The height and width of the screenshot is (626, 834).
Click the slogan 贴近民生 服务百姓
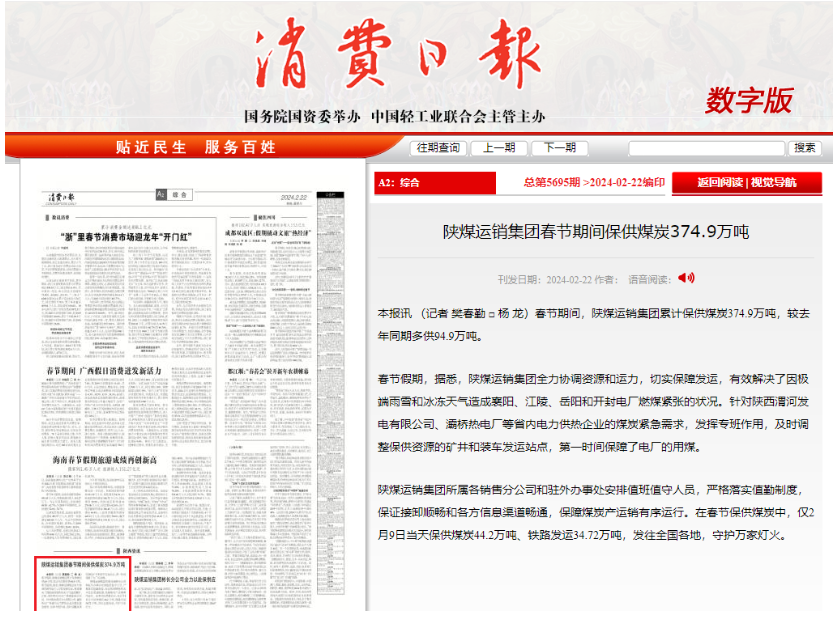[196, 147]
